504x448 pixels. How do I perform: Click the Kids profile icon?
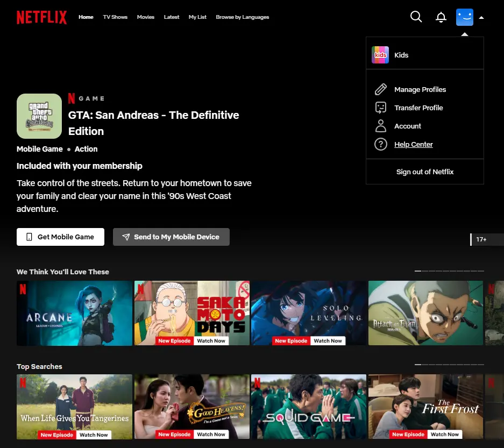point(380,55)
